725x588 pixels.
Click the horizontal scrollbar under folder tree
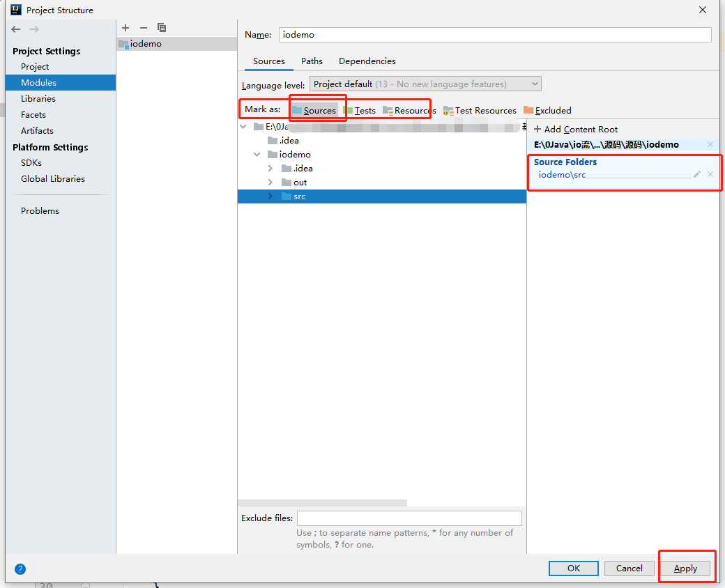322,503
